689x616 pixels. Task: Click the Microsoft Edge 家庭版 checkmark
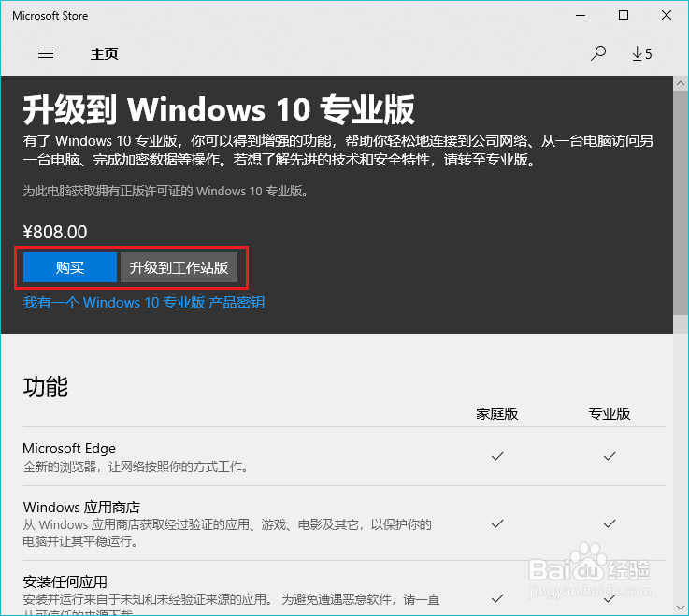(497, 456)
